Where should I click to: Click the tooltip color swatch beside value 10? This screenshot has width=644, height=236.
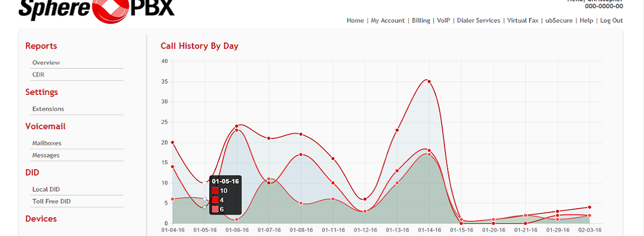[215, 190]
